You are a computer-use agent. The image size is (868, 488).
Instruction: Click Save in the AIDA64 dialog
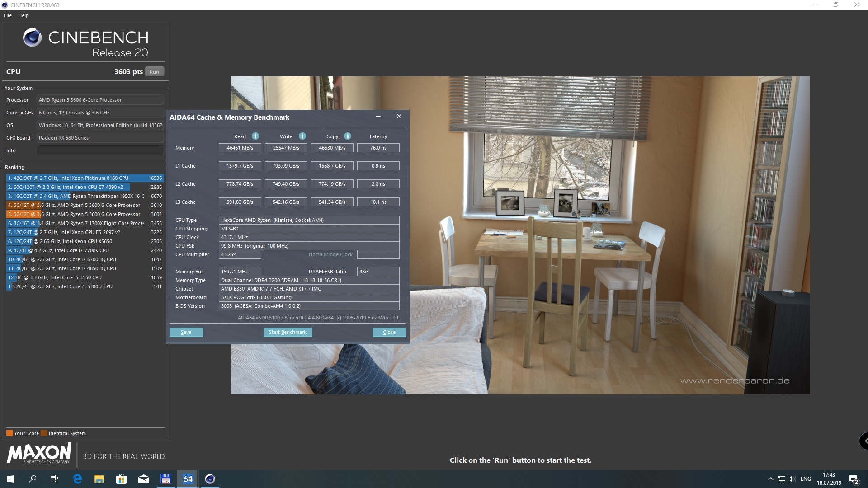coord(186,332)
